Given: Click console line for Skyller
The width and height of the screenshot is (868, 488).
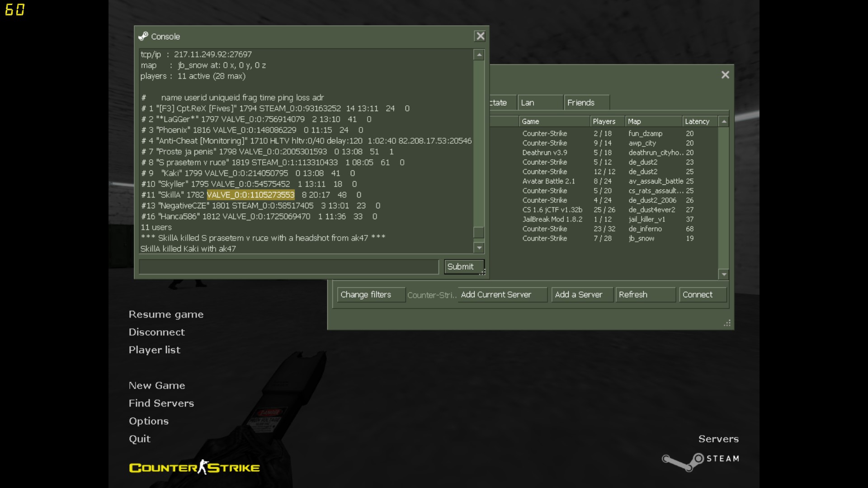Looking at the screenshot, I should click(x=249, y=184).
